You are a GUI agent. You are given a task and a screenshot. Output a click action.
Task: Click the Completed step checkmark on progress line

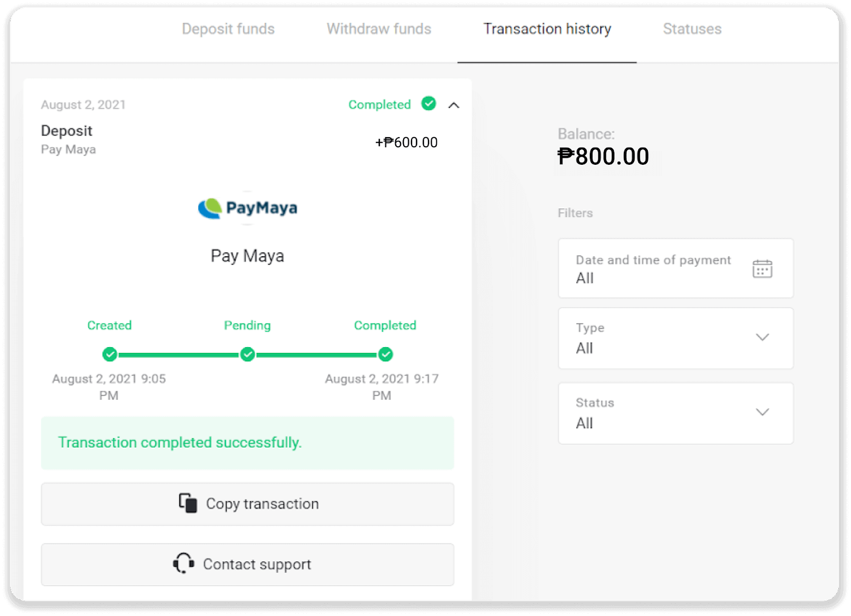385,355
